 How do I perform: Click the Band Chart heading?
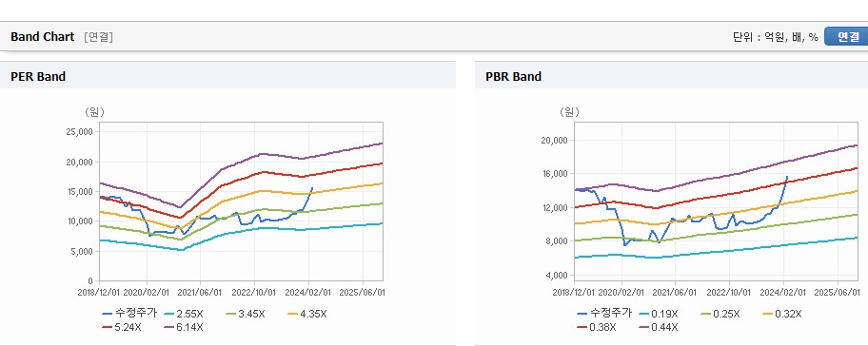(42, 37)
